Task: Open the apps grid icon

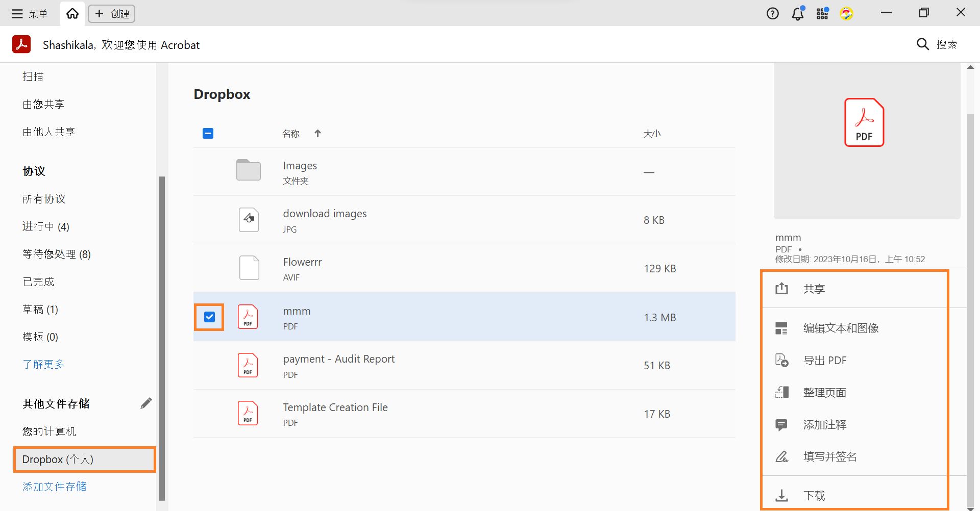Action: click(x=822, y=14)
